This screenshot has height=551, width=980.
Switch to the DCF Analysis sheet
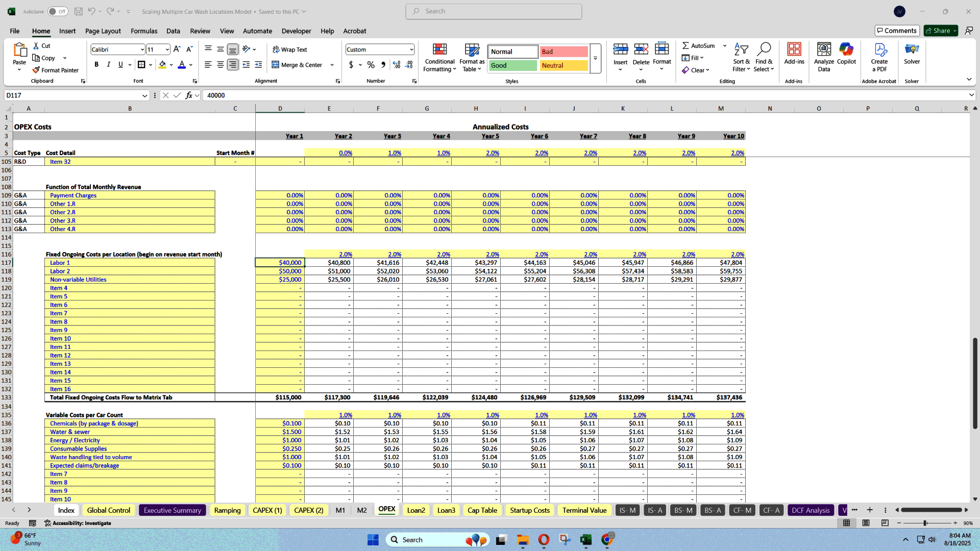(811, 510)
